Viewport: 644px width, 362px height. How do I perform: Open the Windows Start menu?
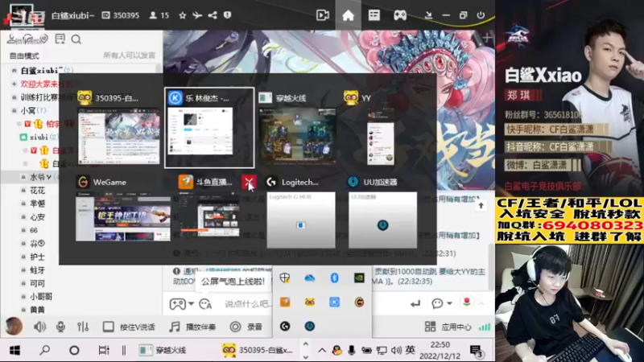[14, 350]
